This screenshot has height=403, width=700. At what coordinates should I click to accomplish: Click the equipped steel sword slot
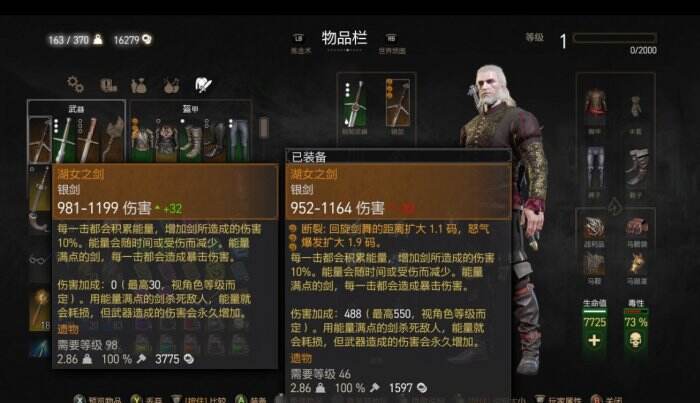click(x=355, y=104)
